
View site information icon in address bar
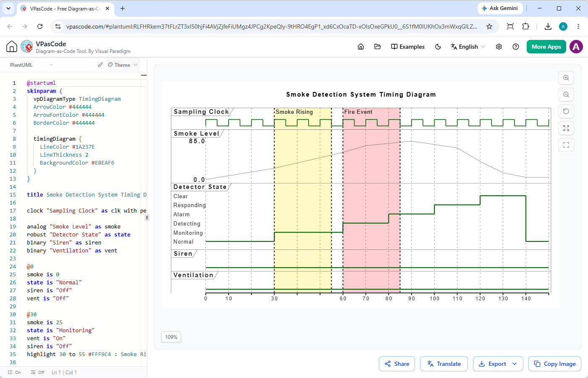(58, 26)
